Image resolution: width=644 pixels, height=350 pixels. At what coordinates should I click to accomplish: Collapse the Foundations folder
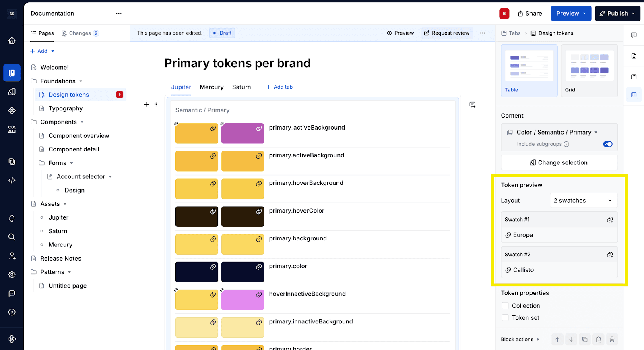[x=81, y=81]
